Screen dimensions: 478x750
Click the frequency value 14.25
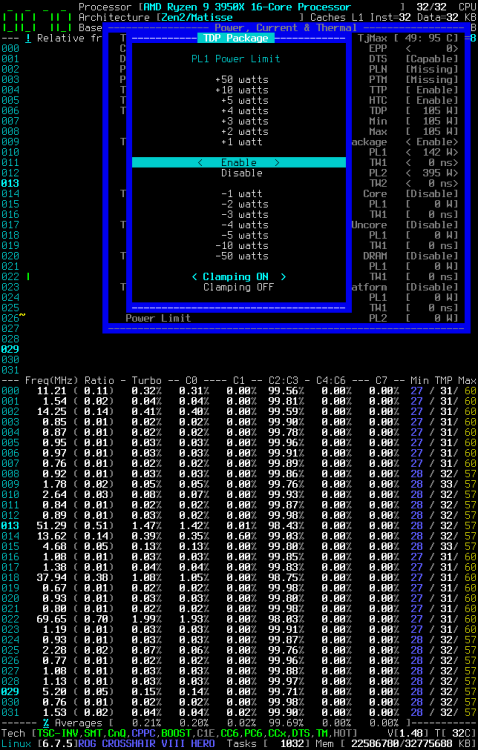51,412
